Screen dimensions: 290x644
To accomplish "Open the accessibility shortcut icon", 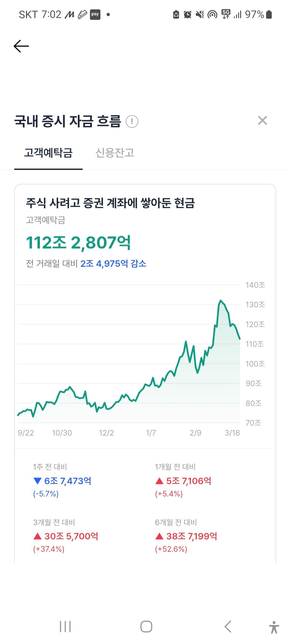I will click(x=274, y=627).
